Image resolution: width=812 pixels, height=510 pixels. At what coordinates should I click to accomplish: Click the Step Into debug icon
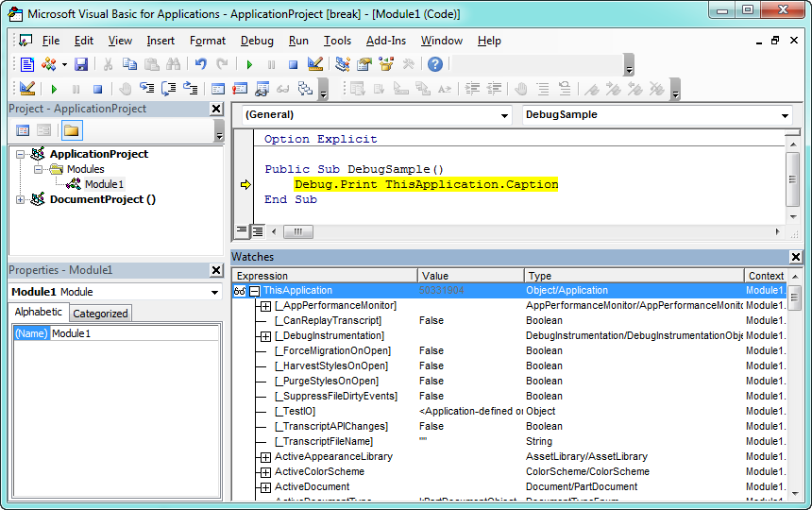(x=146, y=89)
